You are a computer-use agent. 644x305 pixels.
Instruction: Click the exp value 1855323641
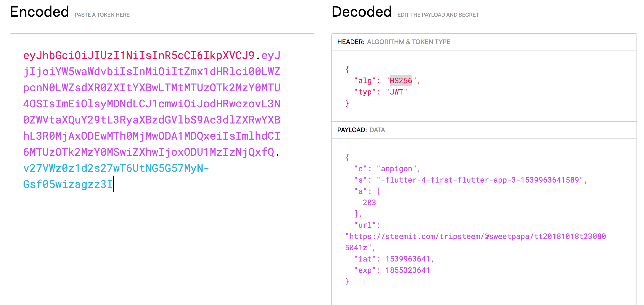pos(408,270)
